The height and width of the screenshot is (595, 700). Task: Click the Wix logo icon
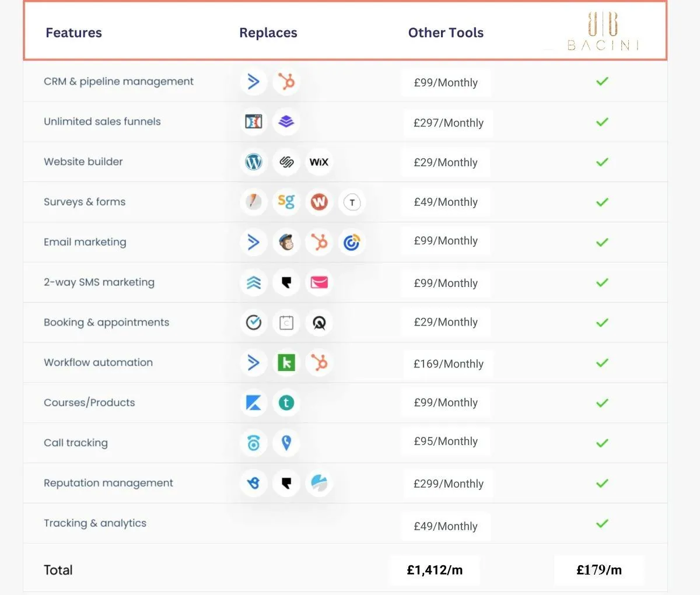click(318, 162)
